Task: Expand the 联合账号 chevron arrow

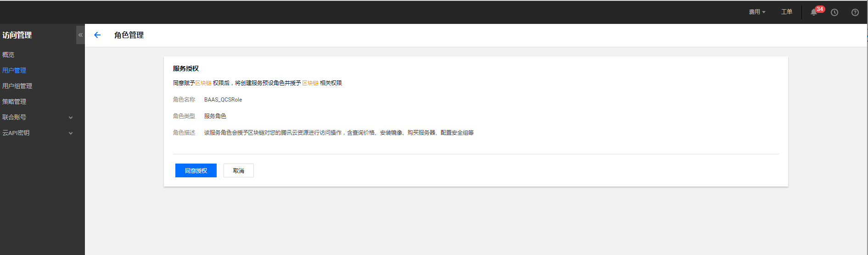Action: click(x=71, y=118)
